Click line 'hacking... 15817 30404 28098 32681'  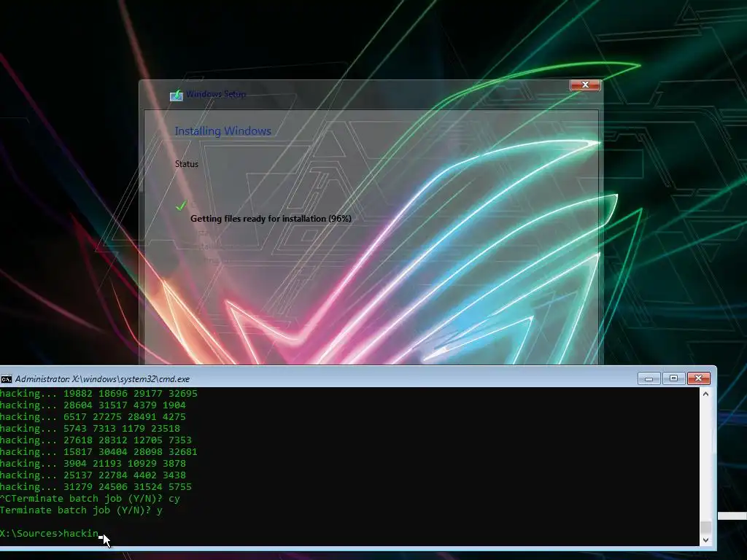click(x=98, y=452)
